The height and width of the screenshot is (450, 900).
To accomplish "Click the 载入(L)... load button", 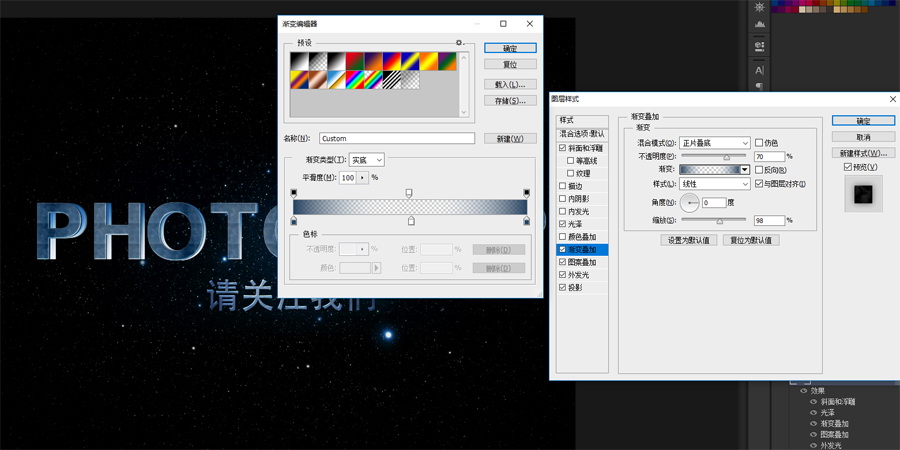I will pos(510,84).
